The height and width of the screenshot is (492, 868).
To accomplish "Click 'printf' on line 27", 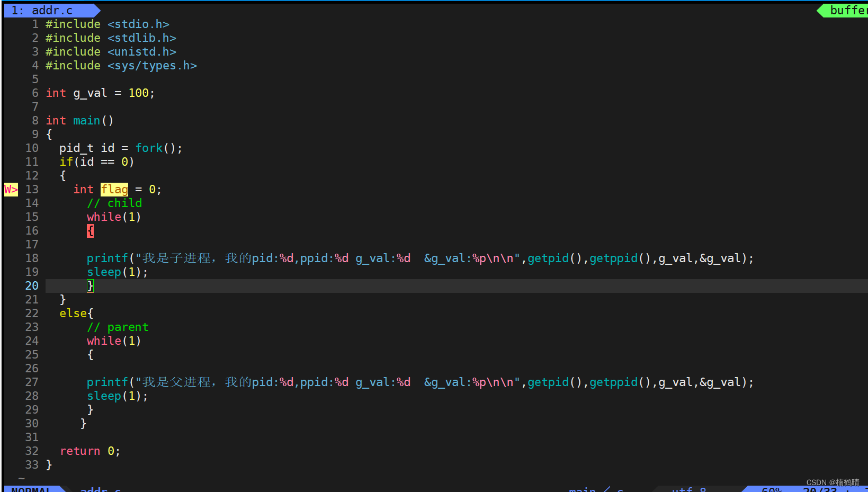I will [x=108, y=382].
